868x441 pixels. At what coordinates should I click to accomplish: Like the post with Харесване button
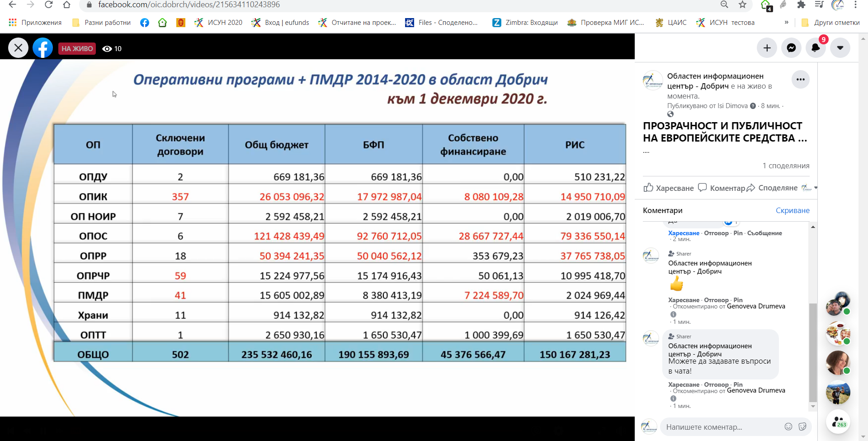(x=669, y=188)
